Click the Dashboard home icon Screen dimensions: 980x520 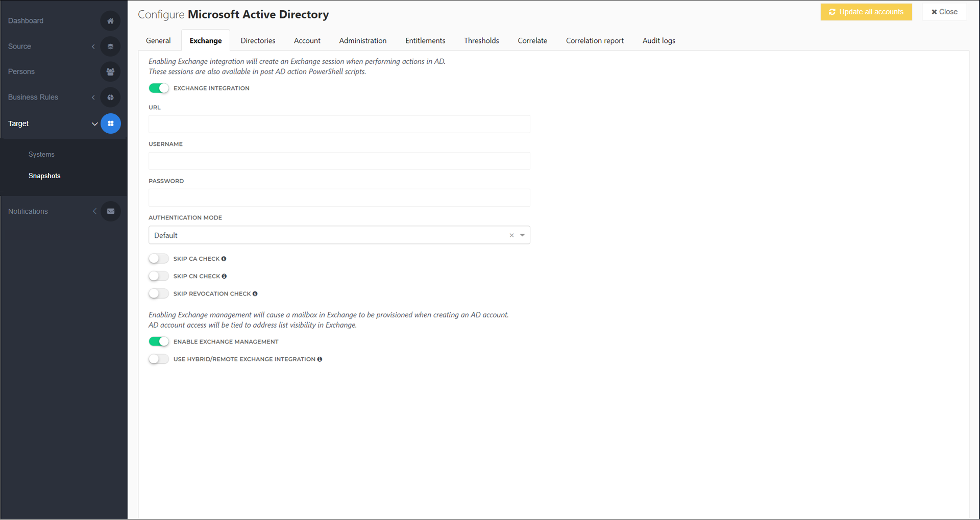coord(110,21)
